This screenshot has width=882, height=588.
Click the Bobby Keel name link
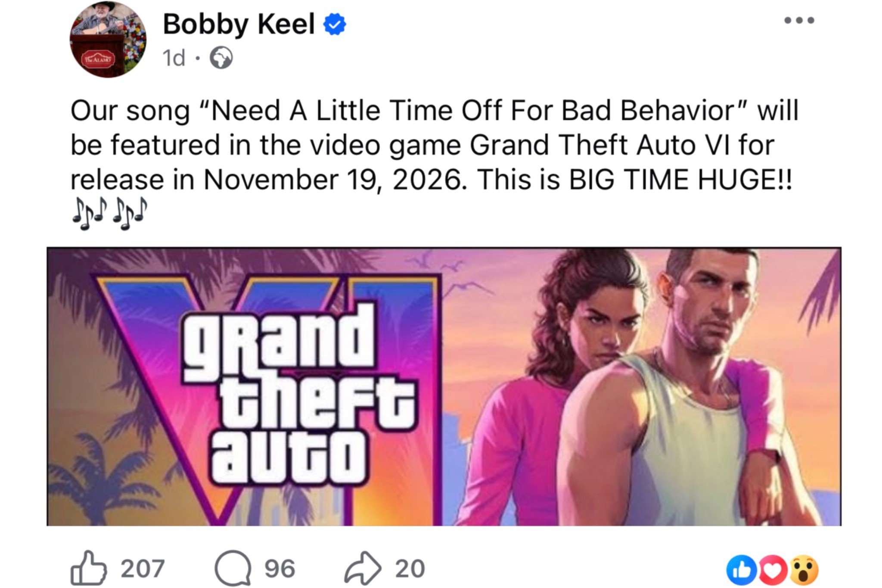point(239,24)
